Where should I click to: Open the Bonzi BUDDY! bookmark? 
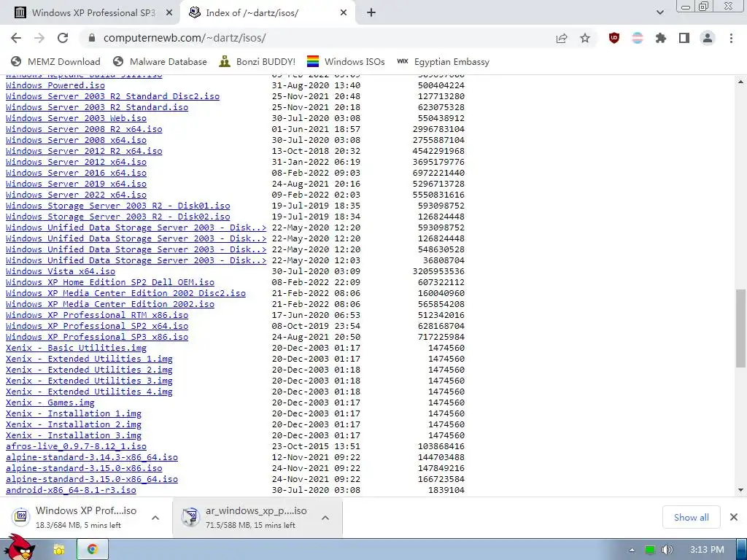[x=258, y=61]
